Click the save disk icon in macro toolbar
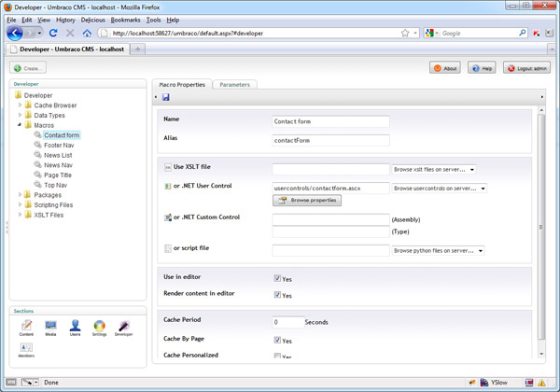 point(166,97)
